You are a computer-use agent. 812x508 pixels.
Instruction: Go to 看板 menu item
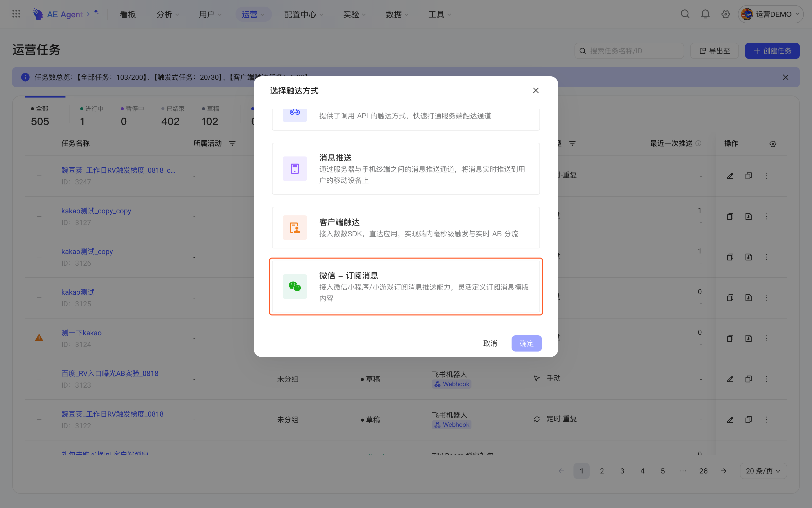pyautogui.click(x=128, y=14)
